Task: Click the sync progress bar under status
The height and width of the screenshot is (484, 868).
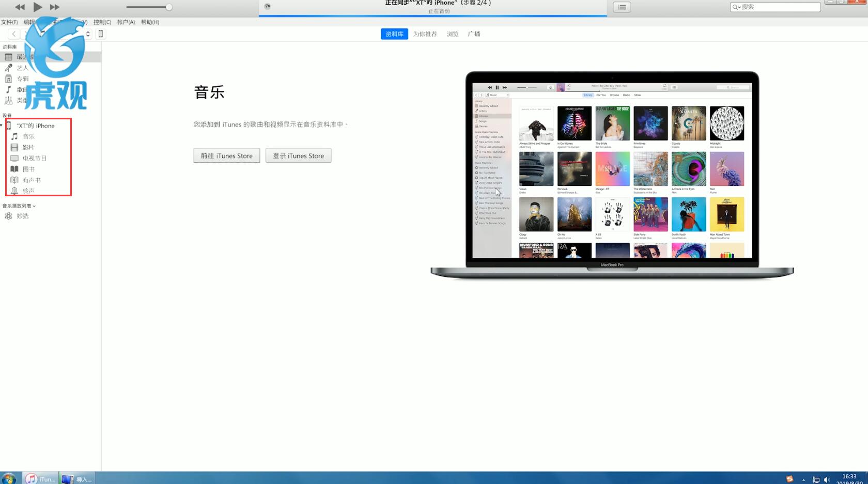Action: (x=433, y=16)
